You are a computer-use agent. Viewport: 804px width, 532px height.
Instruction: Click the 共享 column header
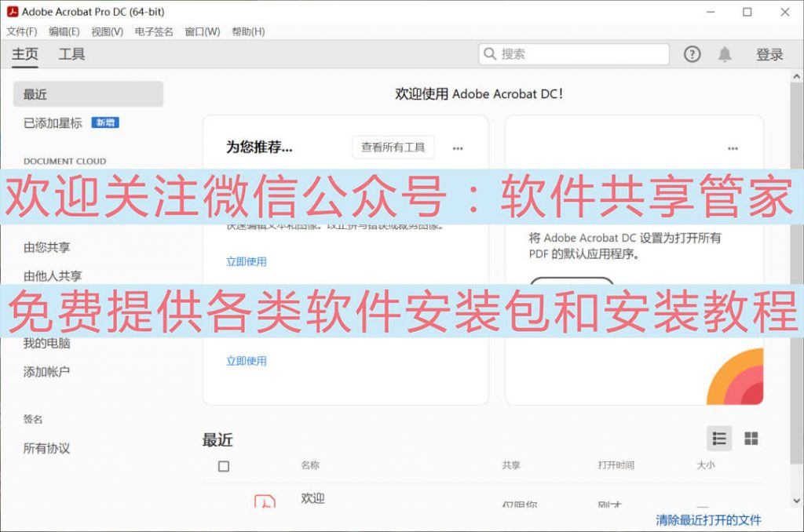click(x=511, y=465)
